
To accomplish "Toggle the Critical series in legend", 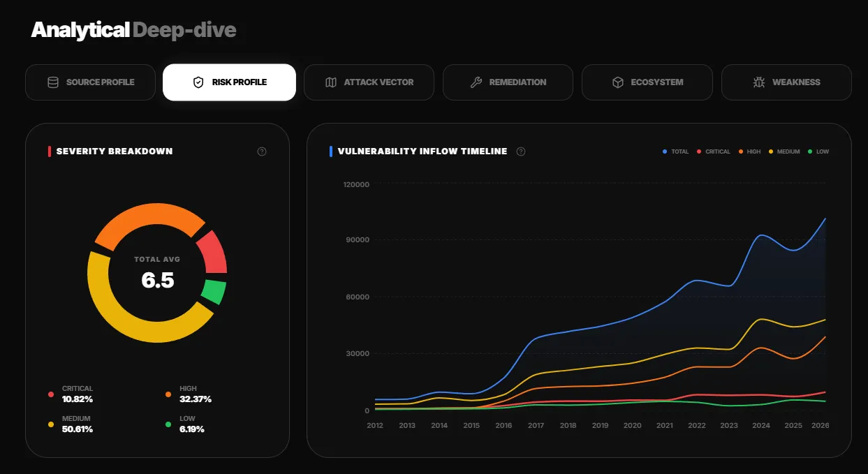I will click(713, 151).
